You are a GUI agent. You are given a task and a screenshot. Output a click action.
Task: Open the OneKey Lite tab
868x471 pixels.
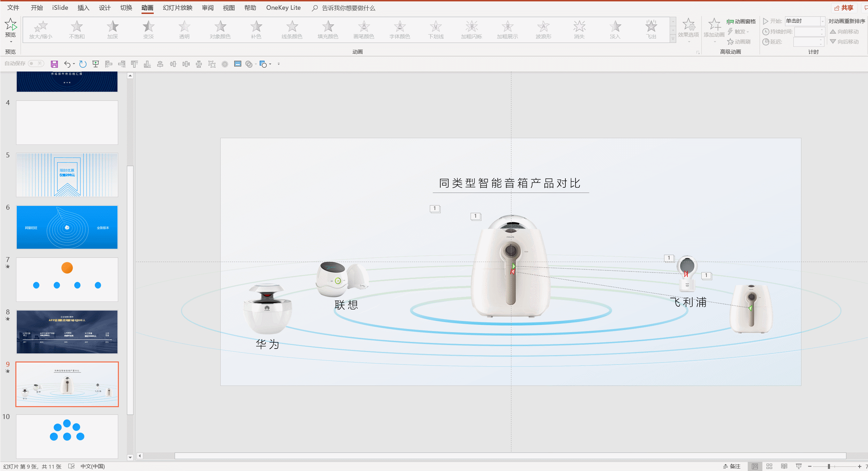283,8
